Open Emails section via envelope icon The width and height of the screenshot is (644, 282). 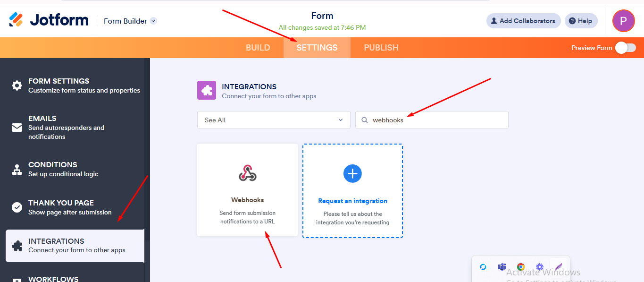point(17,128)
